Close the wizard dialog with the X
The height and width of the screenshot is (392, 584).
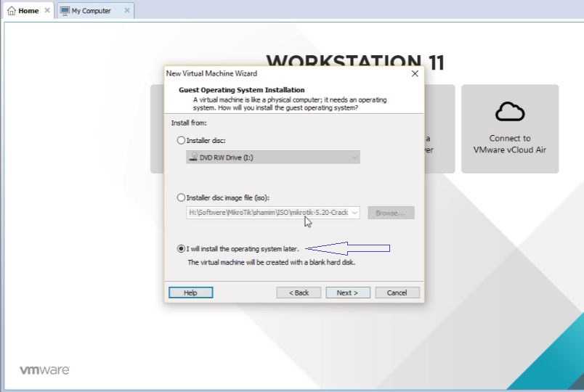click(x=415, y=74)
